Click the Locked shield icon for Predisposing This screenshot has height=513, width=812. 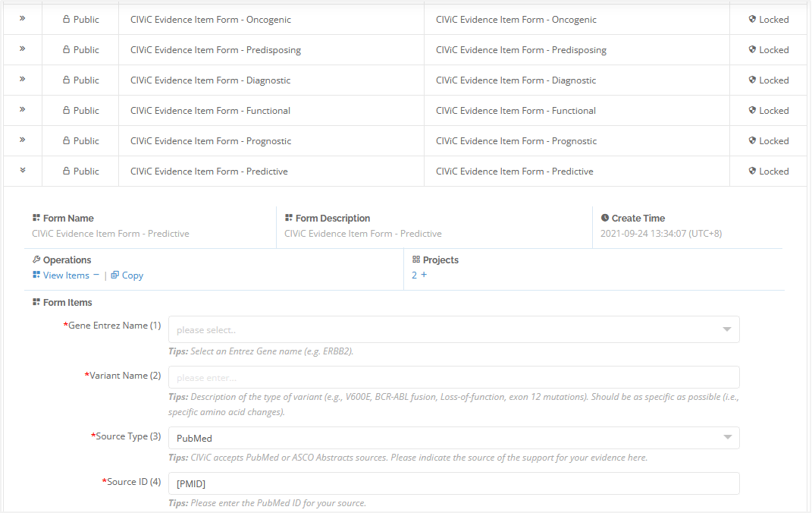[752, 50]
